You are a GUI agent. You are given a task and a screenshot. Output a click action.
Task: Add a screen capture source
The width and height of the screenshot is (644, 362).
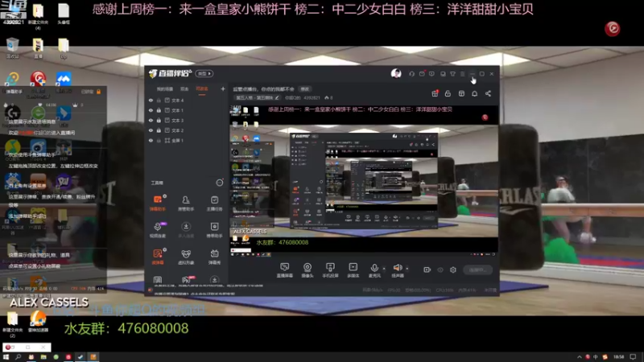tap(285, 270)
